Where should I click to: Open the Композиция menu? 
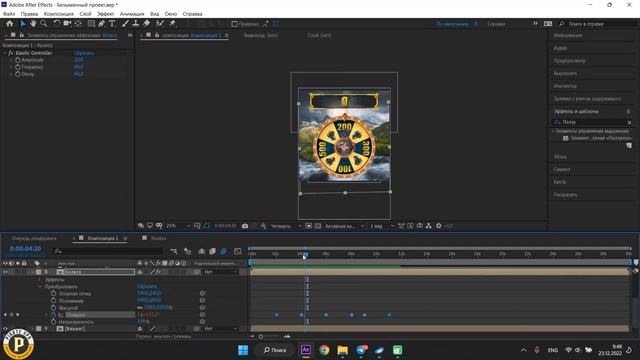click(59, 14)
